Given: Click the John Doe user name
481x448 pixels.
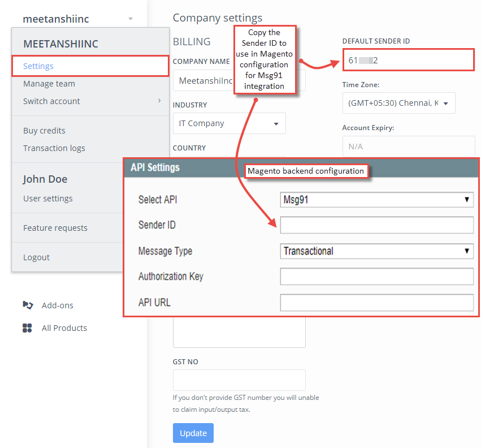Looking at the screenshot, I should pyautogui.click(x=45, y=179).
